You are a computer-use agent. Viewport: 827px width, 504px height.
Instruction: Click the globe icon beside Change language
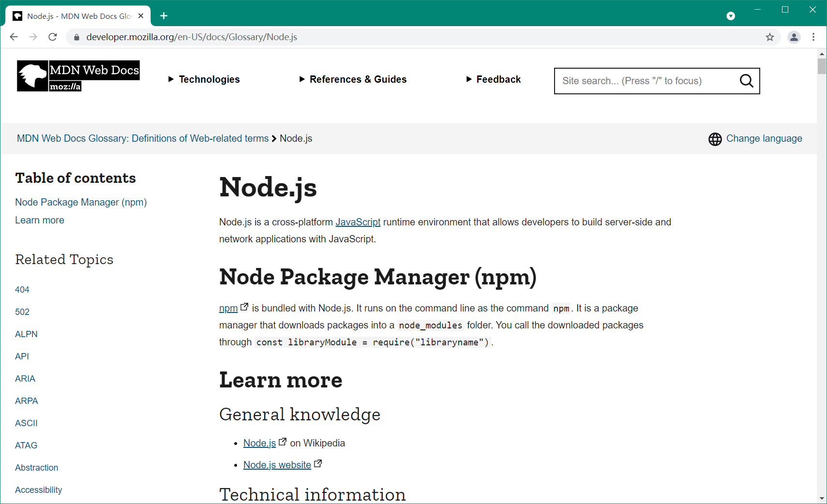point(715,139)
